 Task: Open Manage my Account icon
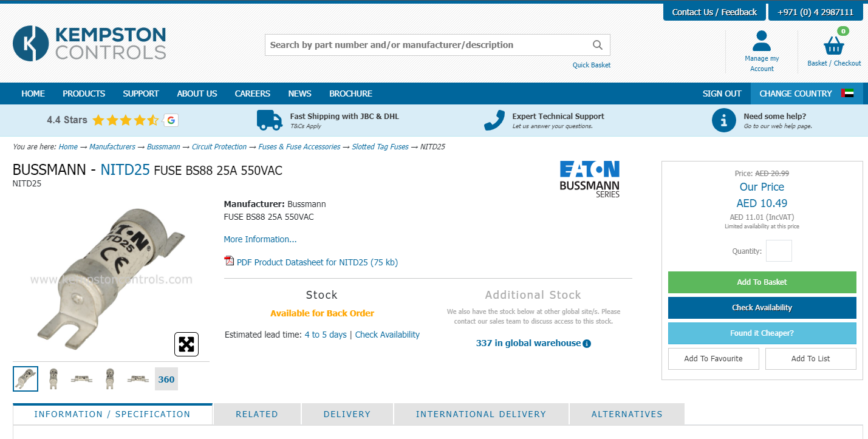point(761,41)
